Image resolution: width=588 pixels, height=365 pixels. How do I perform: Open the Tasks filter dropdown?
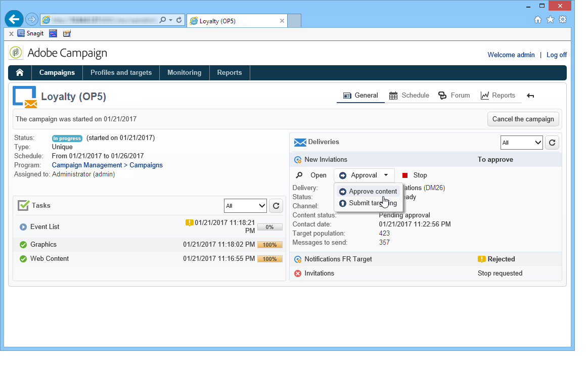pos(245,206)
